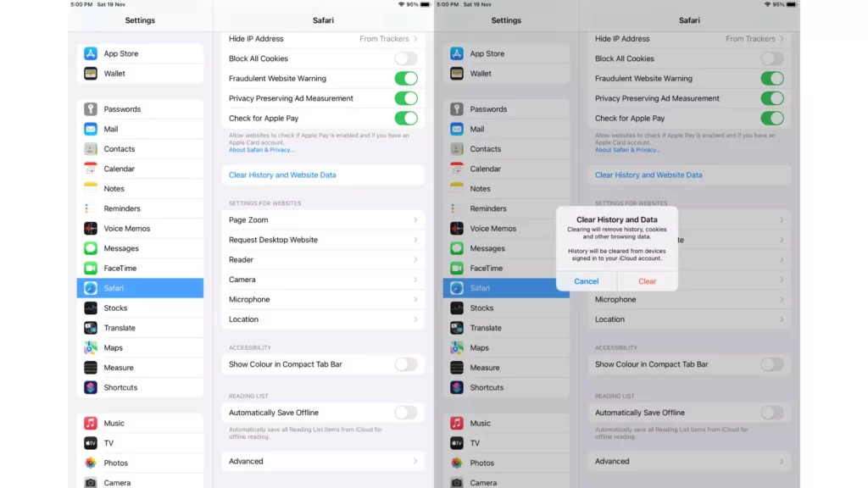This screenshot has width=868, height=488.
Task: Open FaceTime icon in left iPad screen
Action: tap(90, 269)
